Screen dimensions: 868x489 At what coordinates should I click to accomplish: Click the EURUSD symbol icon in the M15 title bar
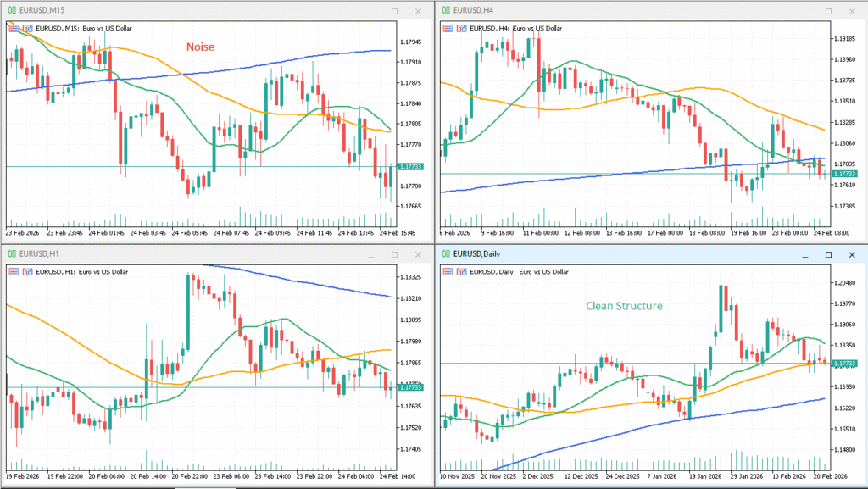point(12,11)
